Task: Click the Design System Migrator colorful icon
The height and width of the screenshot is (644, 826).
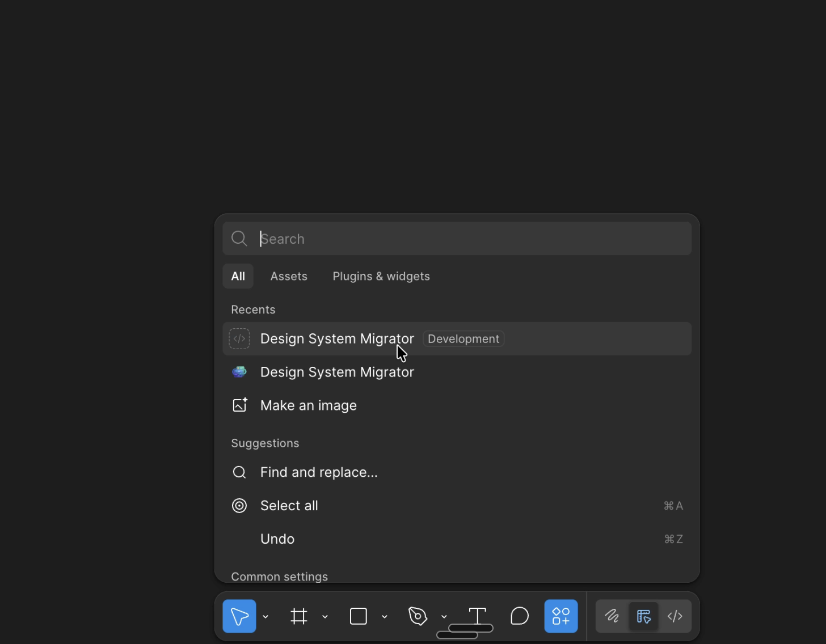Action: [x=239, y=372]
